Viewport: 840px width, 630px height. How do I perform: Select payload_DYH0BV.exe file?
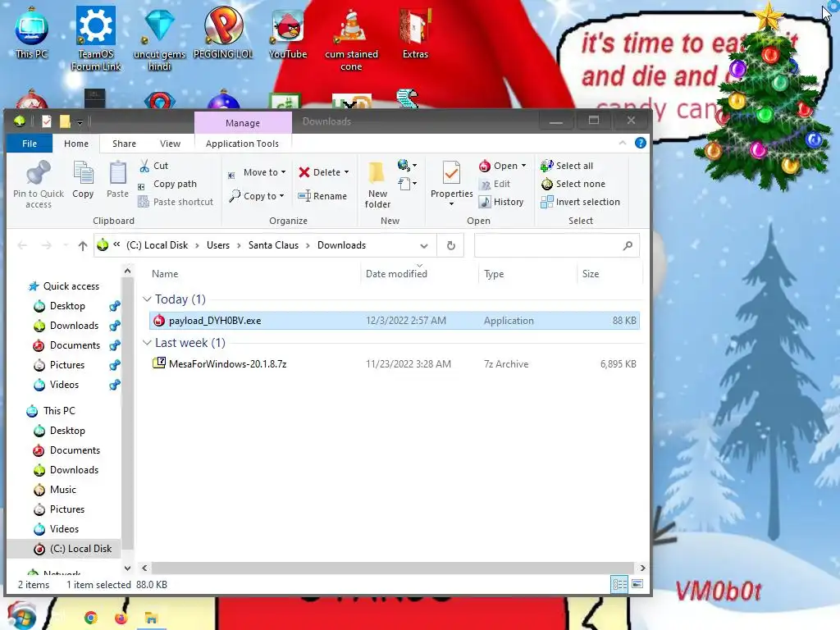click(395, 321)
